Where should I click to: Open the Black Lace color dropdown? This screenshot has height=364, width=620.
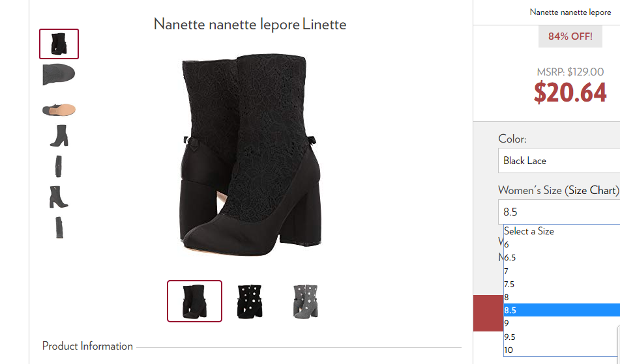point(559,161)
